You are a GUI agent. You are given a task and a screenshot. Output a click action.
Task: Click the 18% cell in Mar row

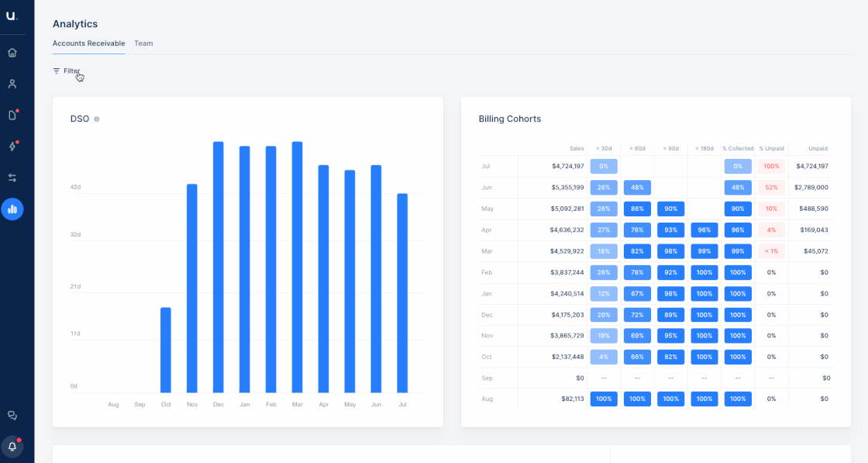(x=604, y=251)
